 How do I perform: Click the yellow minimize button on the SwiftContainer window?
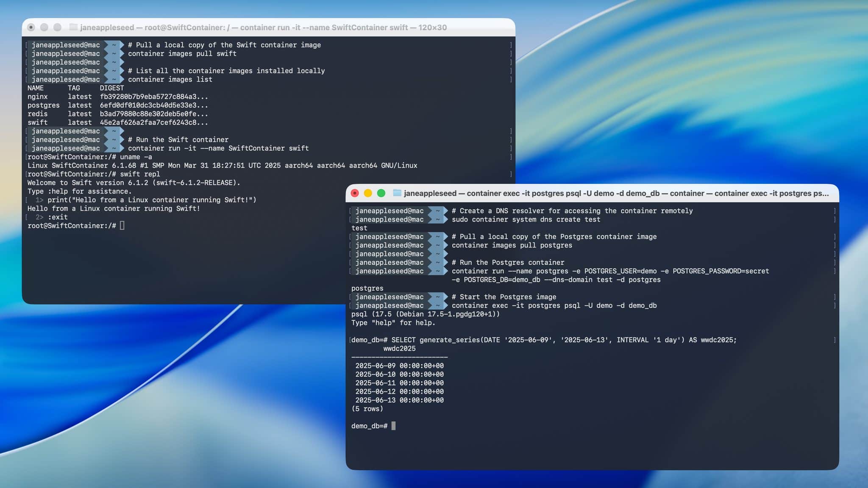tap(43, 27)
